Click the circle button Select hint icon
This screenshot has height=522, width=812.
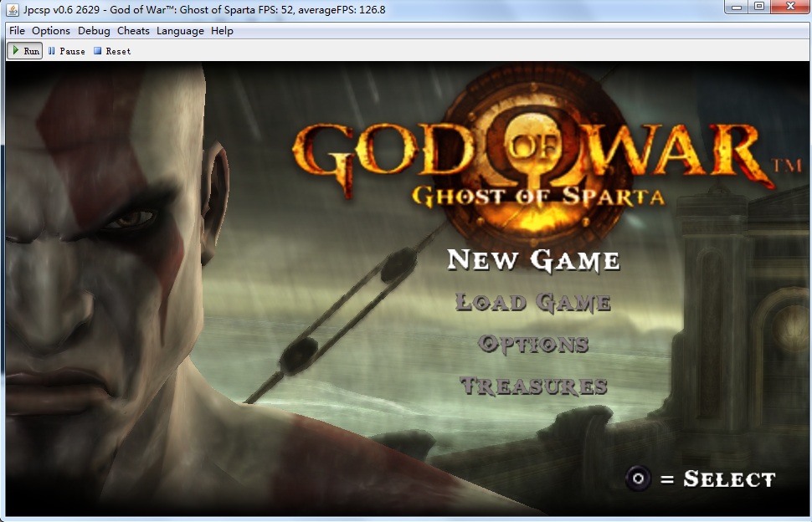[x=638, y=478]
